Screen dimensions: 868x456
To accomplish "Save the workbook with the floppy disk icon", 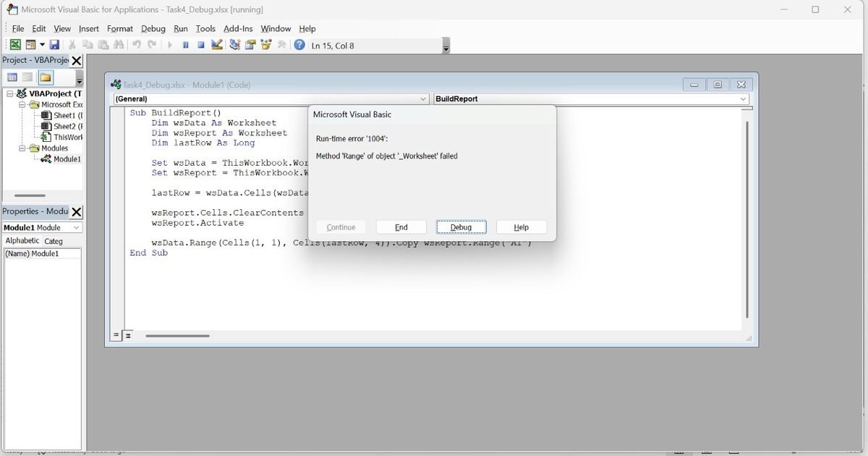I will 54,45.
